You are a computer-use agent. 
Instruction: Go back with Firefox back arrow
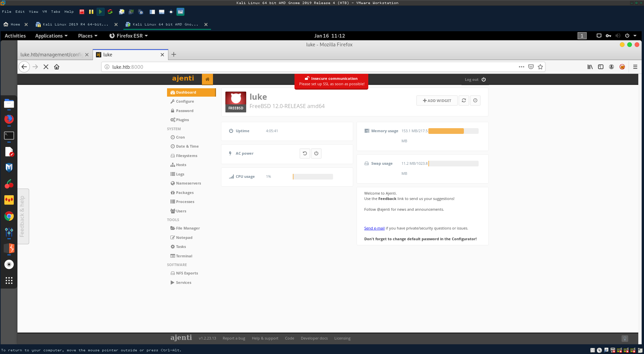pyautogui.click(x=24, y=67)
